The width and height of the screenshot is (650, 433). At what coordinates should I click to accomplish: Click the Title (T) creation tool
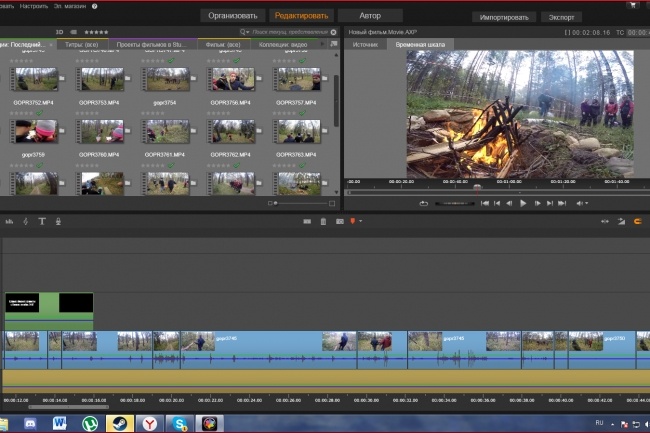(42, 222)
